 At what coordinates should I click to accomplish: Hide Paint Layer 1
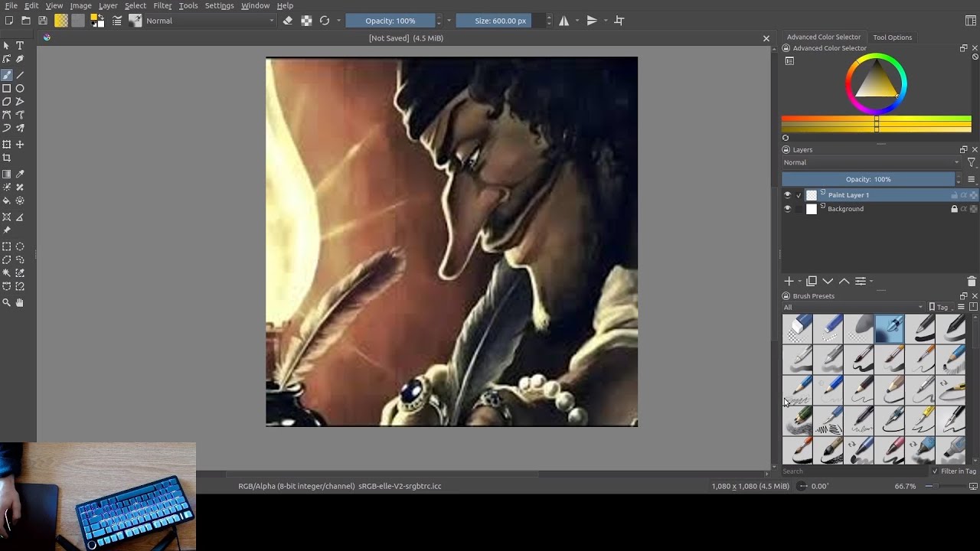[x=787, y=195]
